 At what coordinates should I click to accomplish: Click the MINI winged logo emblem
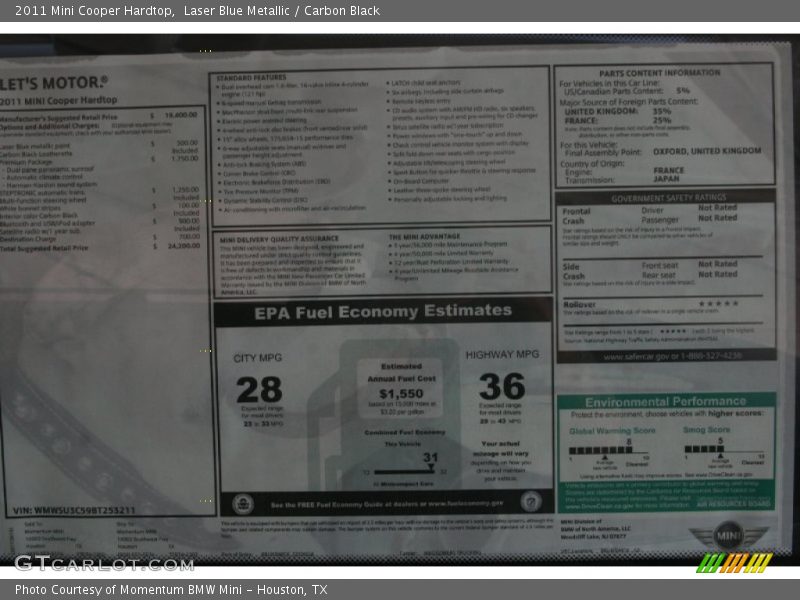coord(728,536)
